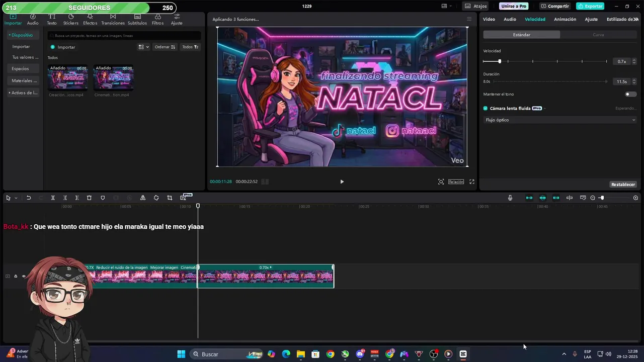
Task: Open the Todos filter menu
Action: click(190, 47)
